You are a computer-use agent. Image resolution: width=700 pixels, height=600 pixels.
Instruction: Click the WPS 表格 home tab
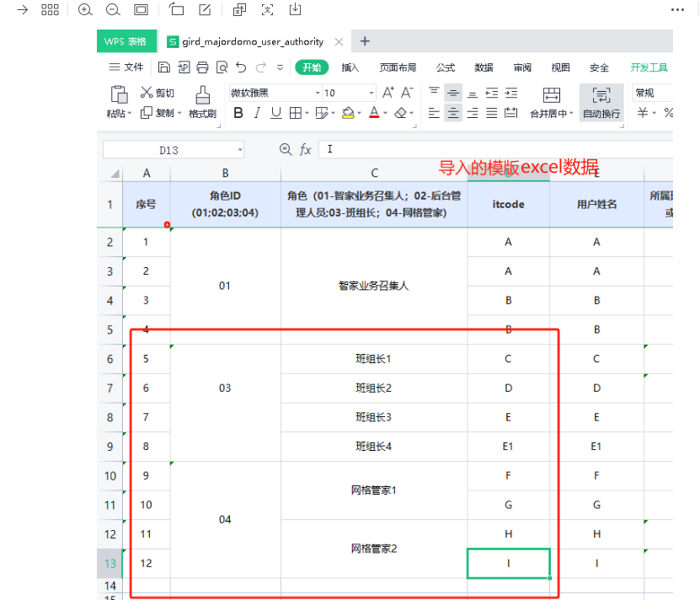pyautogui.click(x=127, y=41)
